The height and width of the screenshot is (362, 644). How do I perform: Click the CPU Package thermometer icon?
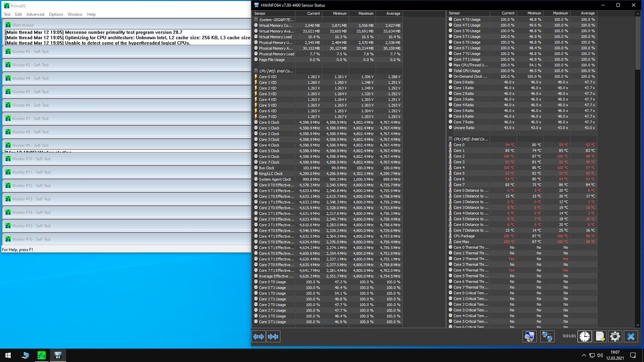(450, 236)
